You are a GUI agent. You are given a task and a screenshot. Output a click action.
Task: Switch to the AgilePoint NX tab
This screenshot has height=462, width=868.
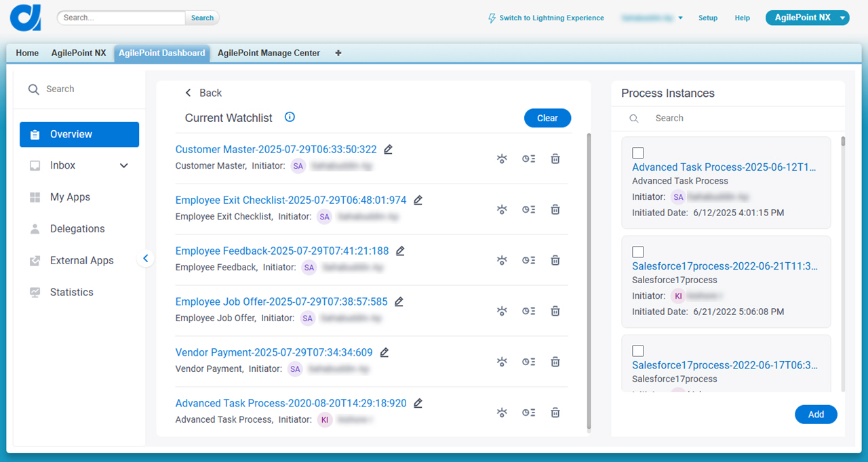79,53
